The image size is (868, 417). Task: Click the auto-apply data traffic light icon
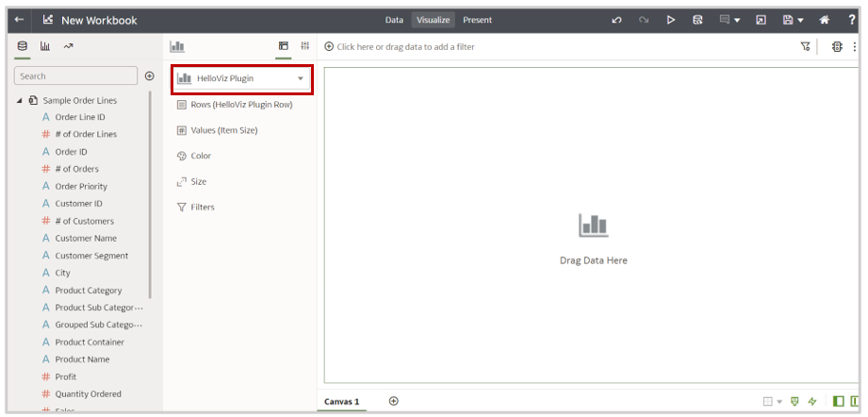(837, 46)
